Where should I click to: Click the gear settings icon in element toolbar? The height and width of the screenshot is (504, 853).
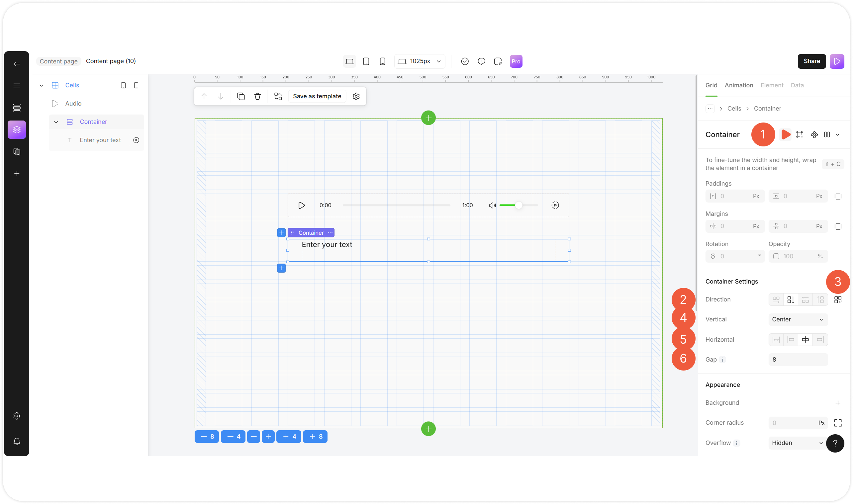[356, 97]
